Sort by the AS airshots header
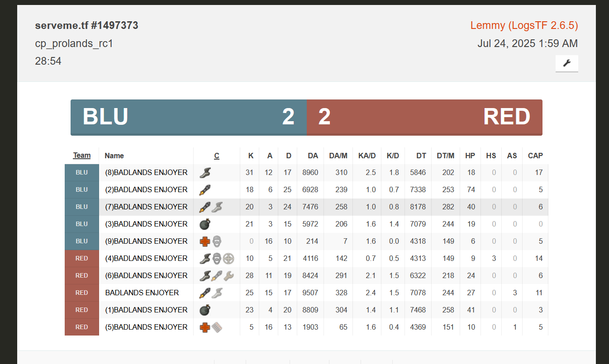This screenshot has width=609, height=364. pyautogui.click(x=512, y=156)
